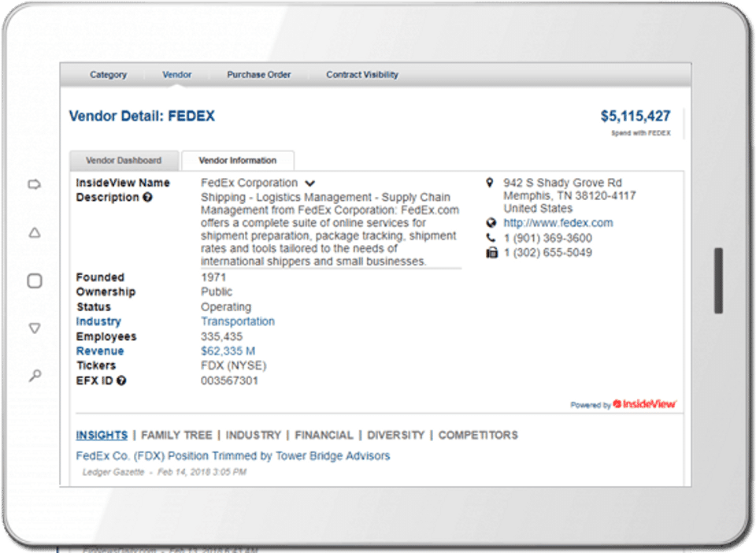Click the fax number 1 (302) 655-5049
Viewport: 756px width, 553px height.
(x=548, y=253)
